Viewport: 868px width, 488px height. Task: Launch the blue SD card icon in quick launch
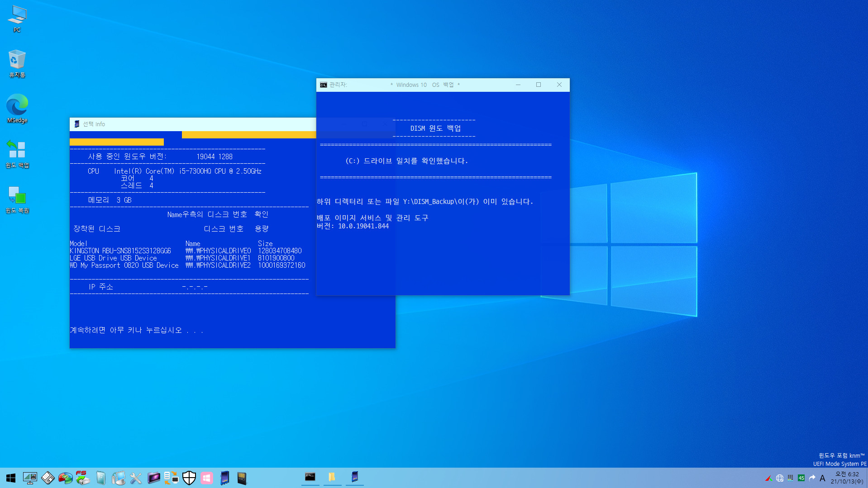click(224, 478)
